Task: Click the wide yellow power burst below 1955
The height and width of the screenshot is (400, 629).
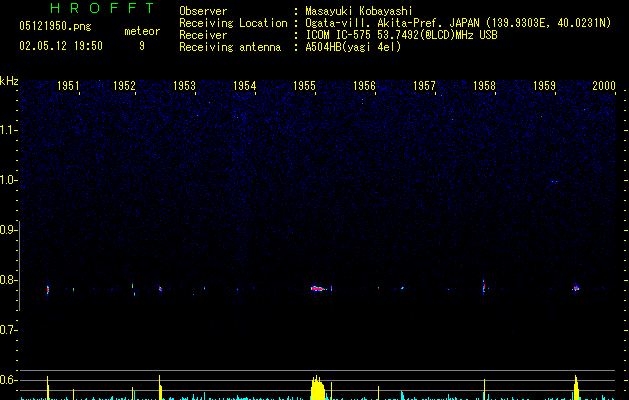Action: 318,388
